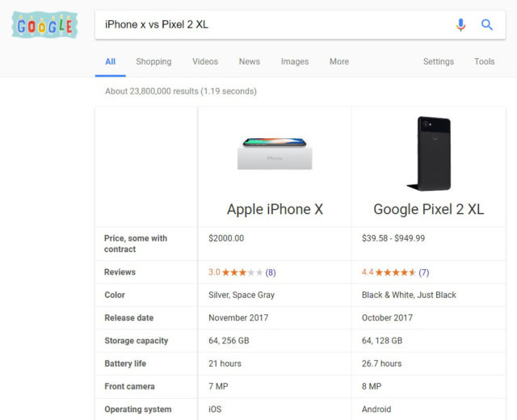Open the Google Pixel 2 XL title link
The height and width of the screenshot is (420, 517).
(x=429, y=209)
